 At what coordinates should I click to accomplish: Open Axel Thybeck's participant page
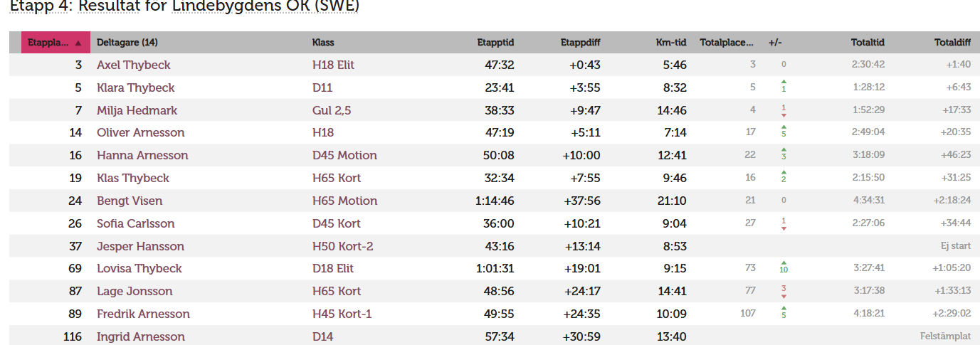coord(134,65)
